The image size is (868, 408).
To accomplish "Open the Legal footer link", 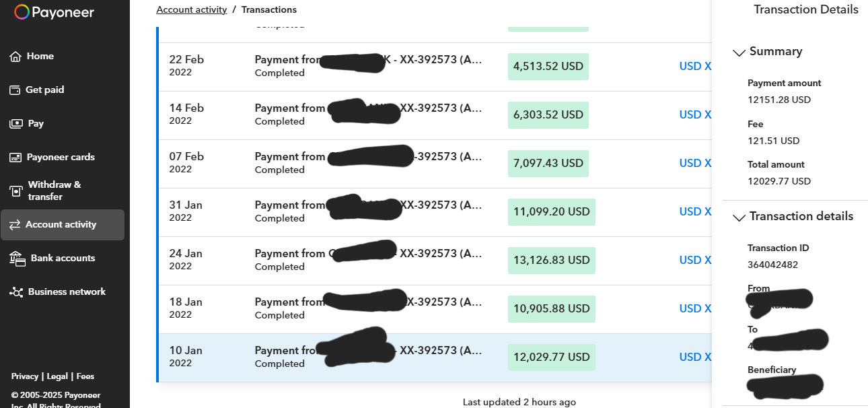I will (57, 376).
